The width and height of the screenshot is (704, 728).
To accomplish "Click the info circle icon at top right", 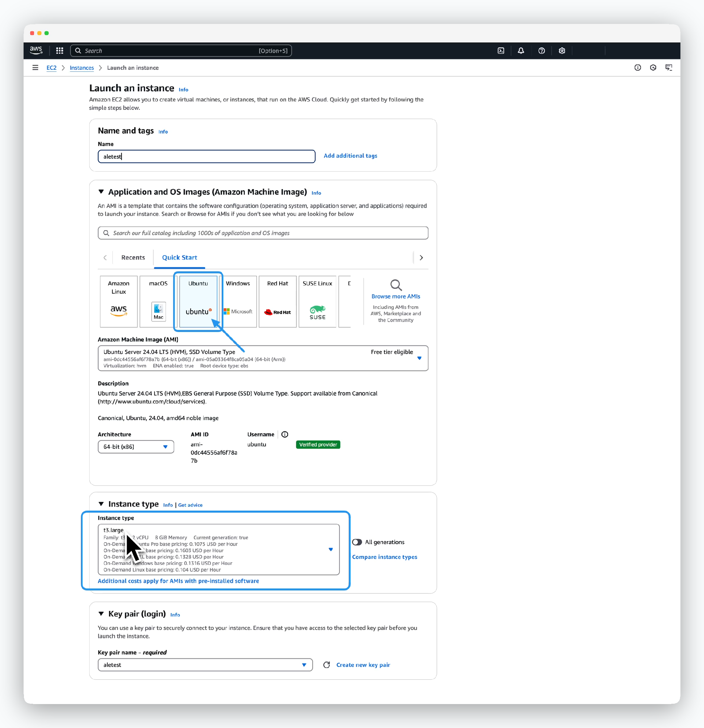I will pyautogui.click(x=638, y=68).
